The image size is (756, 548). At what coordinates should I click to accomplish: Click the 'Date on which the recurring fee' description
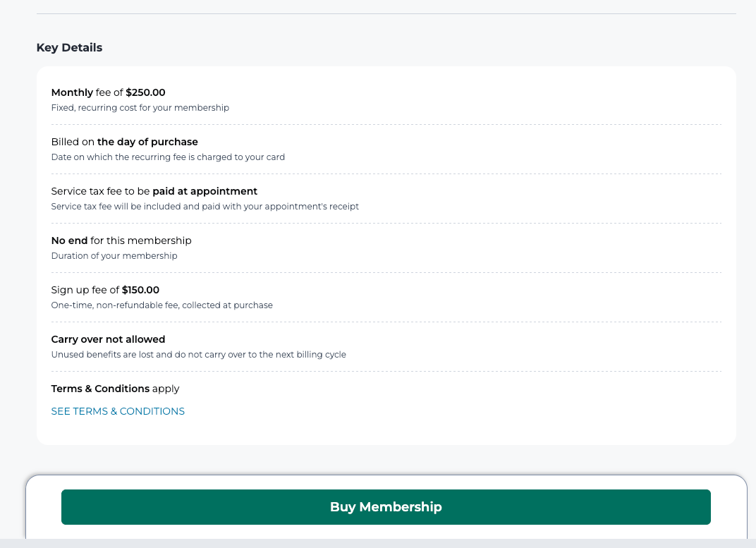168,157
